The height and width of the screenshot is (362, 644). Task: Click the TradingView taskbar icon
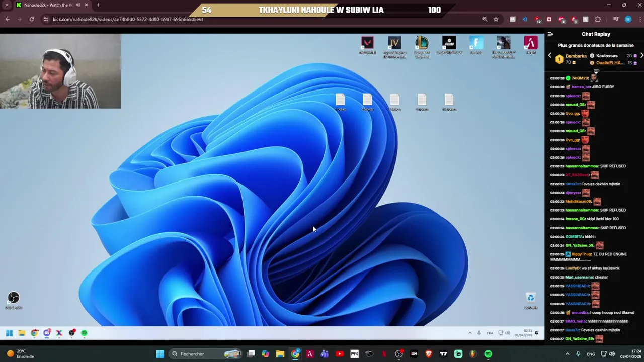pos(443,354)
